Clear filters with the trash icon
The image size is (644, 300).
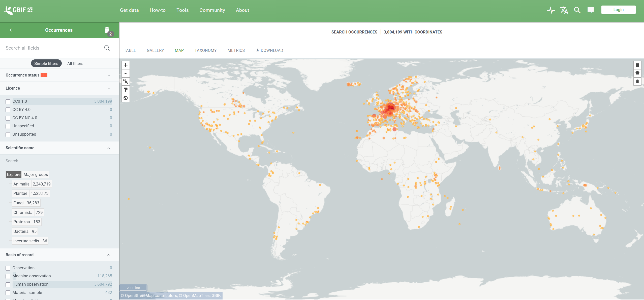click(x=107, y=30)
